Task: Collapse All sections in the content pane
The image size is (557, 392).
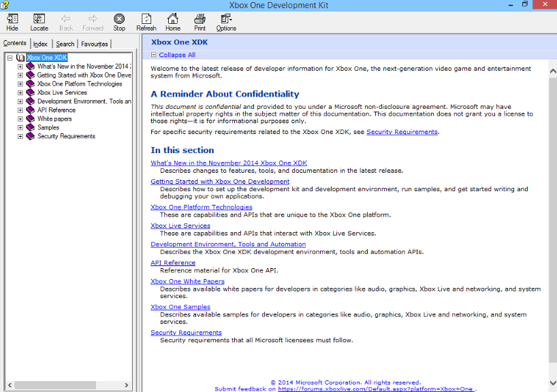Action: coord(173,55)
